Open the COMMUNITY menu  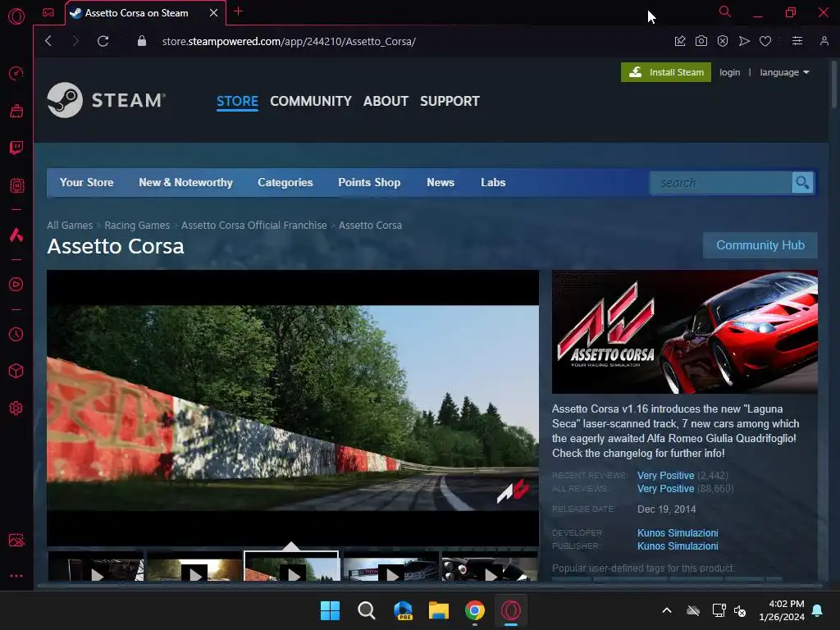coord(311,101)
